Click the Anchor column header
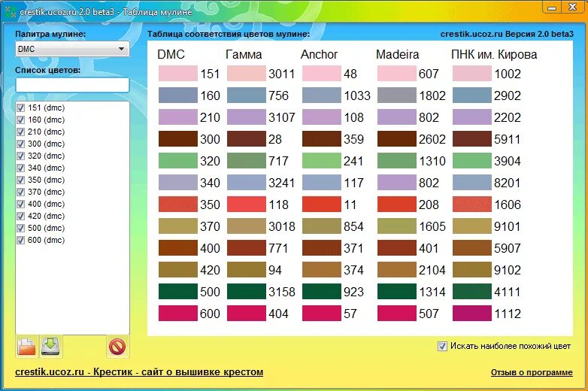 coord(319,54)
